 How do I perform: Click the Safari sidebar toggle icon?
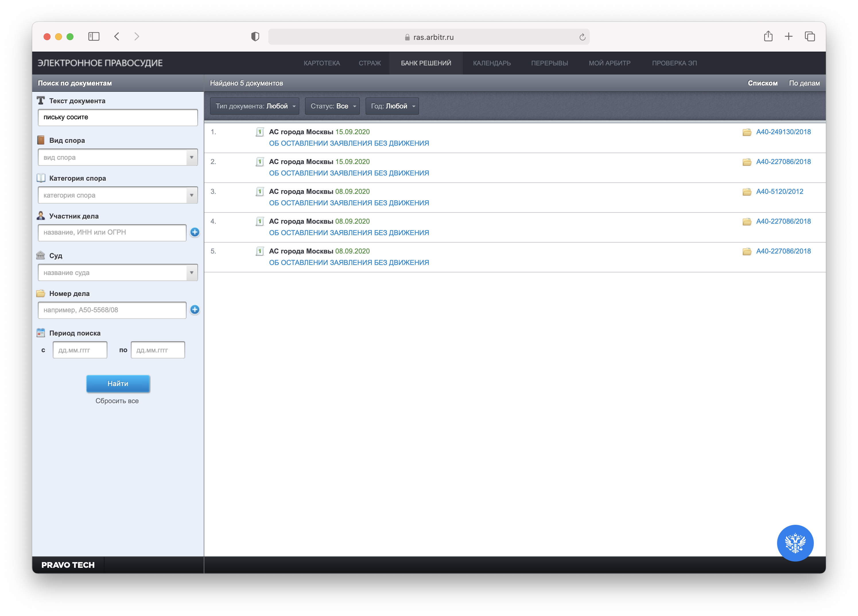point(94,37)
